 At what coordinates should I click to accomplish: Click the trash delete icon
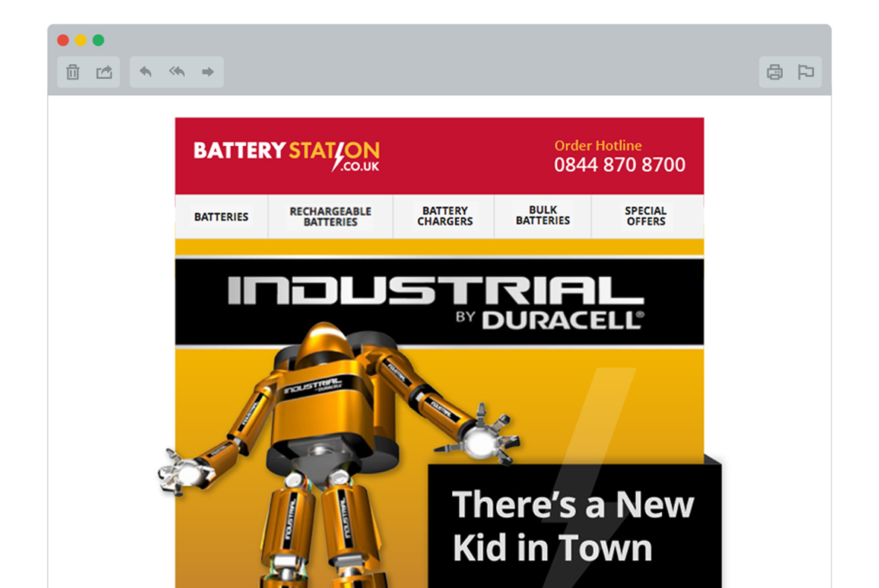click(x=73, y=71)
